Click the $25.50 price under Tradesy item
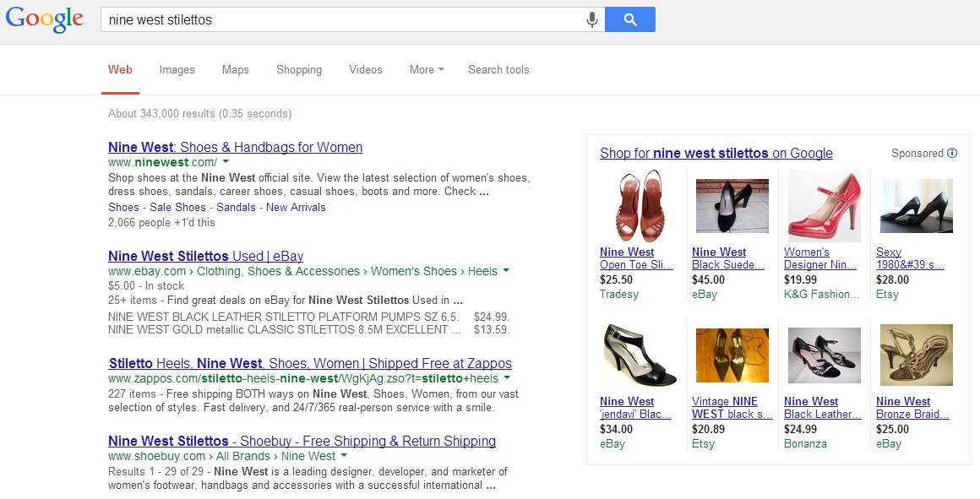The height and width of the screenshot is (499, 980). click(616, 279)
